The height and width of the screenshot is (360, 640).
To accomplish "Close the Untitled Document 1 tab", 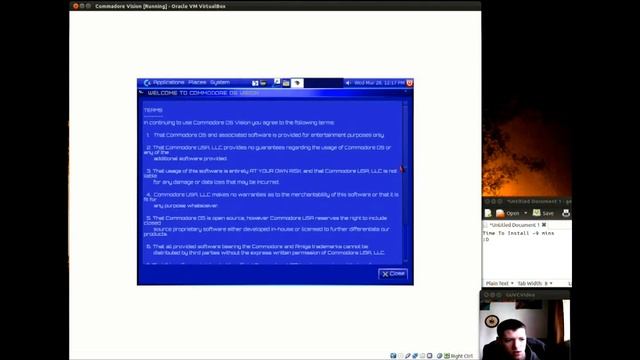I will pyautogui.click(x=544, y=225).
